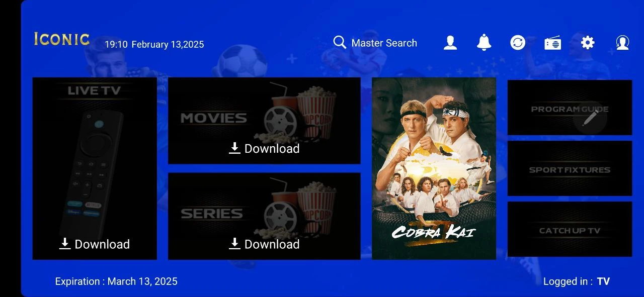Screen dimensions: 644x297
Task: Click the Iconic logo
Action: (x=62, y=39)
